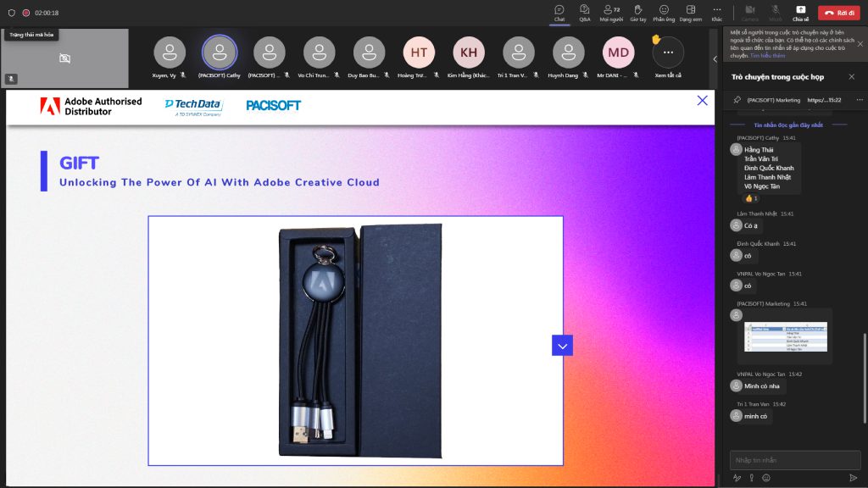The width and height of the screenshot is (868, 488).
Task: Click Xem tất cả to view all participants
Action: (x=668, y=53)
